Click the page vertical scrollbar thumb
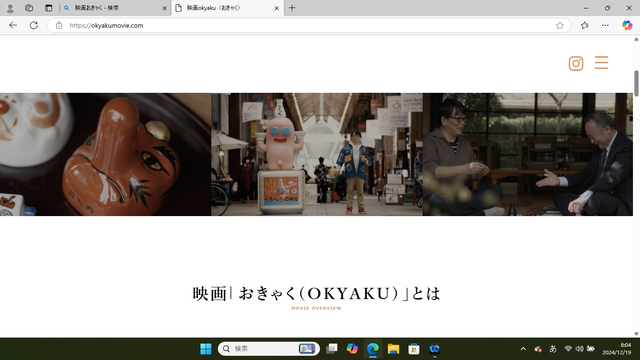This screenshot has height=360, width=640. click(636, 83)
